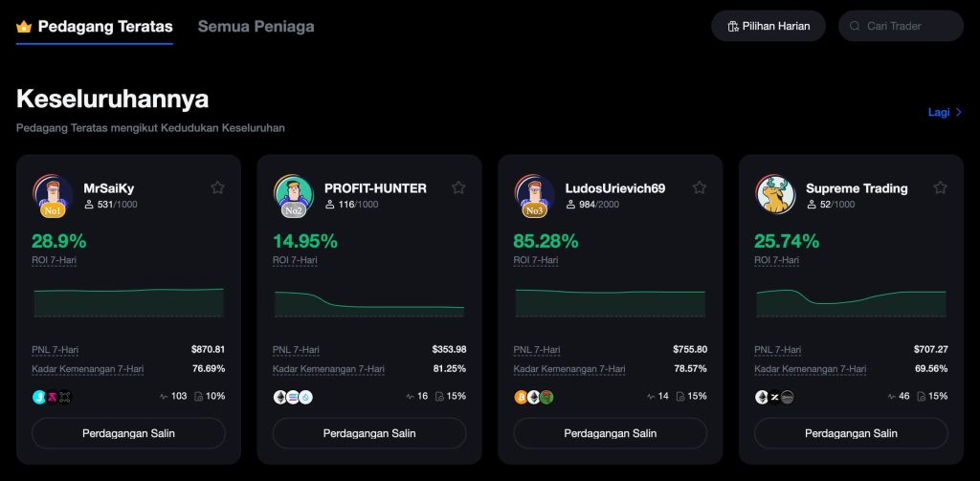Toggle the star on PROFIT-HUNTER card
This screenshot has height=481, width=980.
tap(458, 187)
